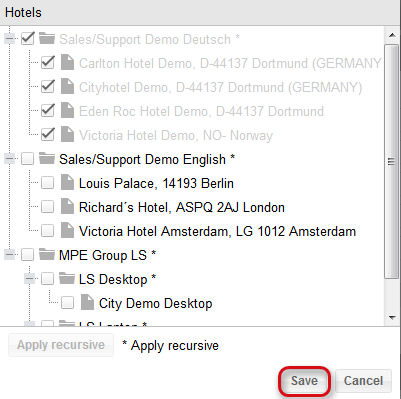The width and height of the screenshot is (401, 399).
Task: Click the file icon next to Richard's Hotel
Action: pos(67,207)
